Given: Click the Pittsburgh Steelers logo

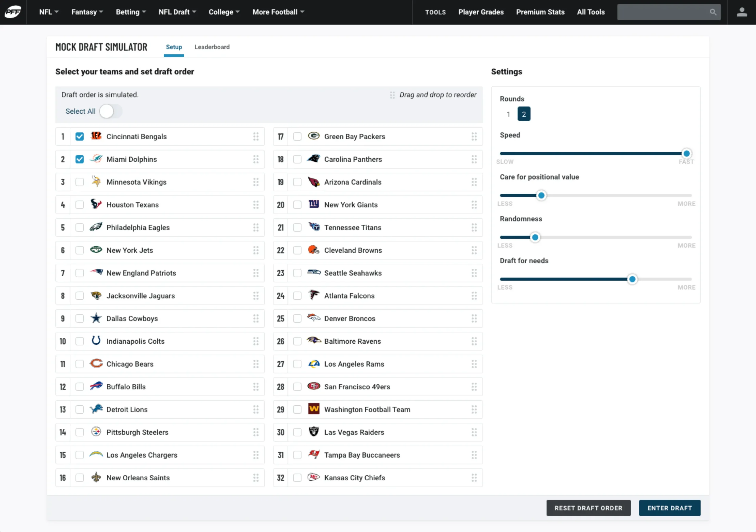Looking at the screenshot, I should click(96, 432).
